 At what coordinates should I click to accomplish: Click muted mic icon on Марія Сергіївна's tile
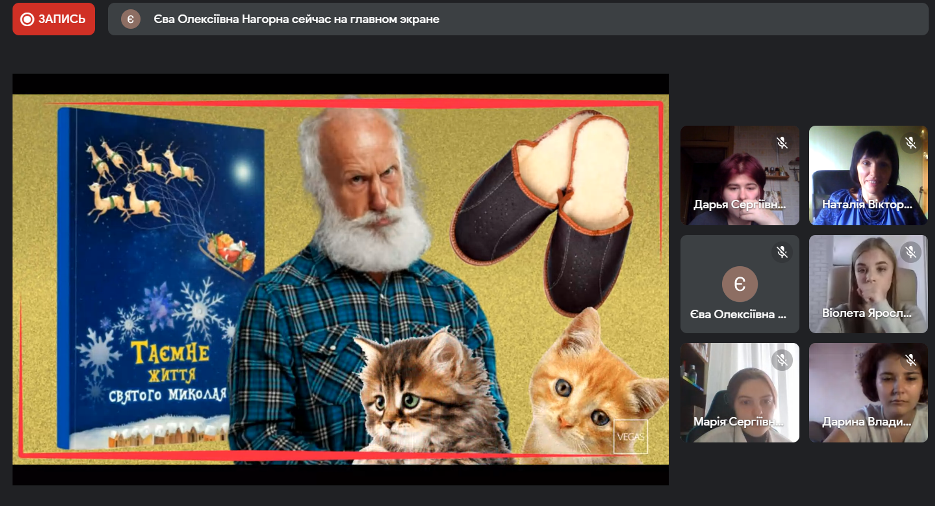[782, 360]
